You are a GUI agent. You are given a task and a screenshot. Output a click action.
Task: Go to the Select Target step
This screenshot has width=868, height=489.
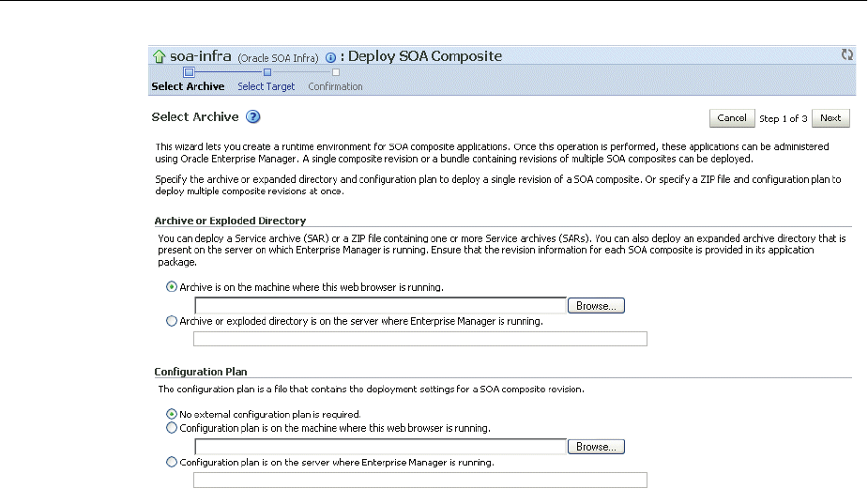[x=266, y=86]
